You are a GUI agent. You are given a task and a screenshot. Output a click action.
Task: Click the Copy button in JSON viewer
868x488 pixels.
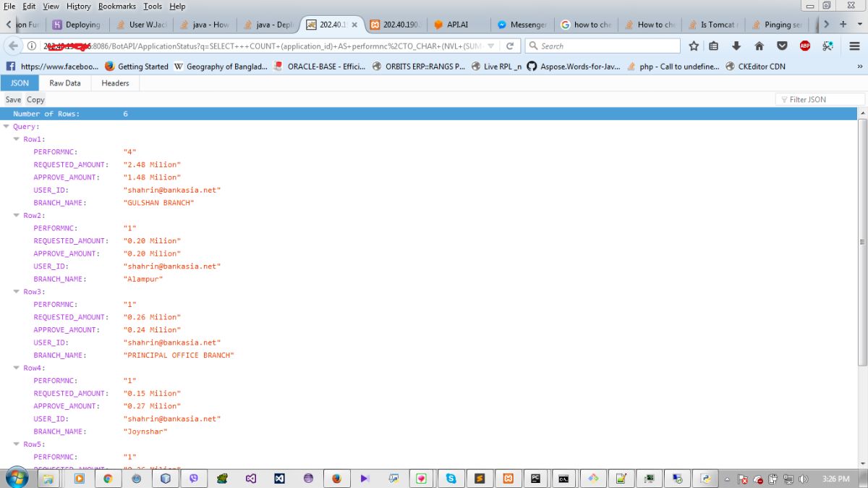(x=35, y=100)
